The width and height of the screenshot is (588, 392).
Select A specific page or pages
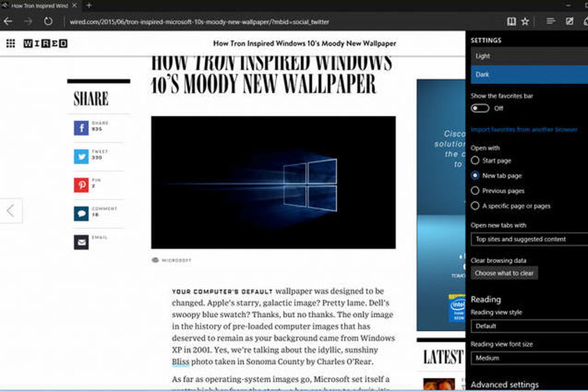coord(475,206)
